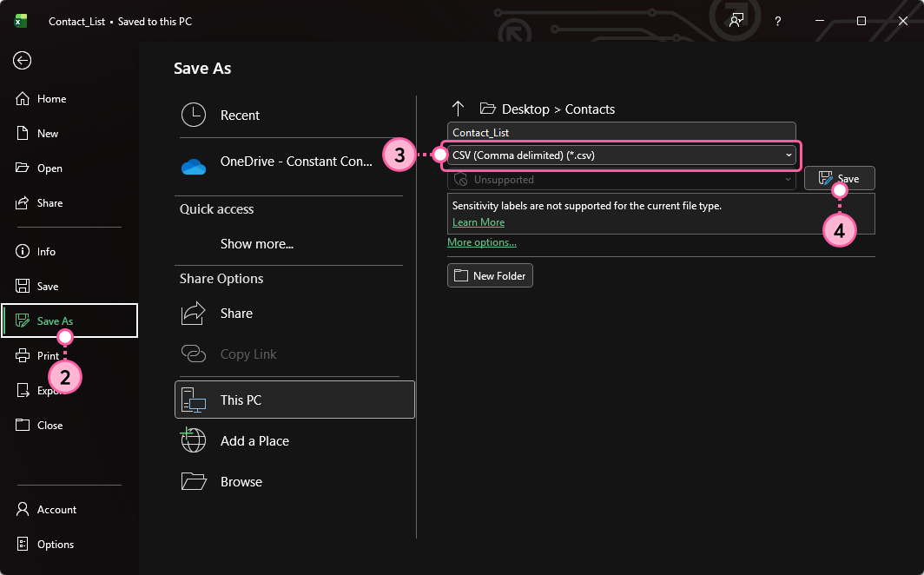Click the New Folder button
Image resolution: width=924 pixels, height=575 pixels.
pos(490,275)
